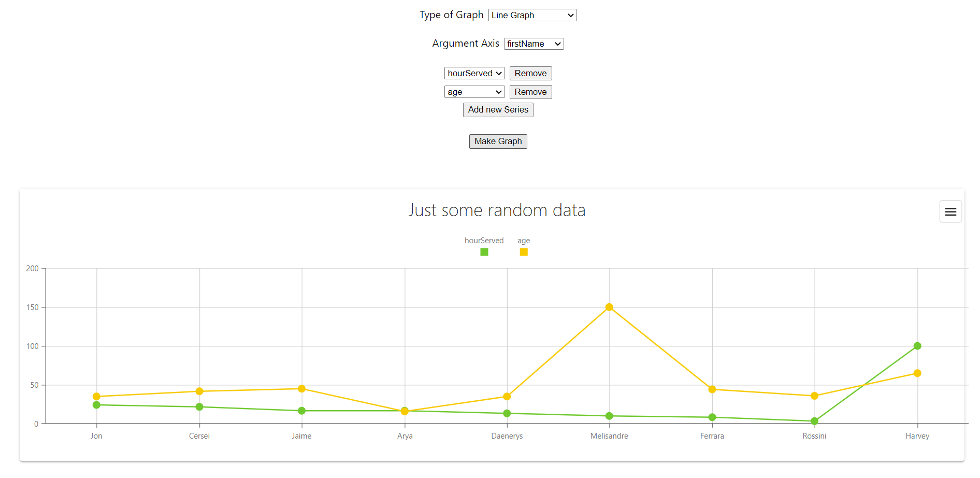Click the hourServed legend label
This screenshot has height=478, width=980.
click(x=484, y=241)
